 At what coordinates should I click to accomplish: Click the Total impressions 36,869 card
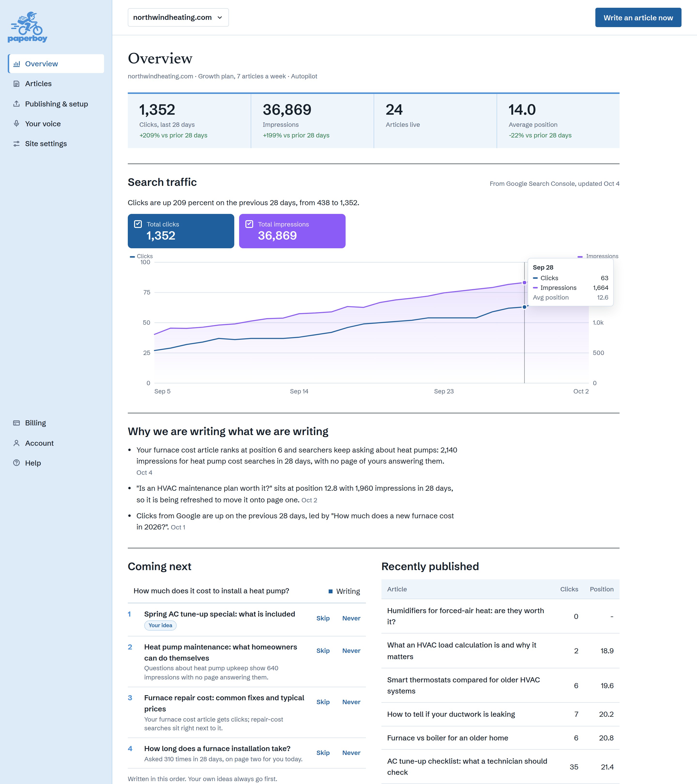point(292,231)
